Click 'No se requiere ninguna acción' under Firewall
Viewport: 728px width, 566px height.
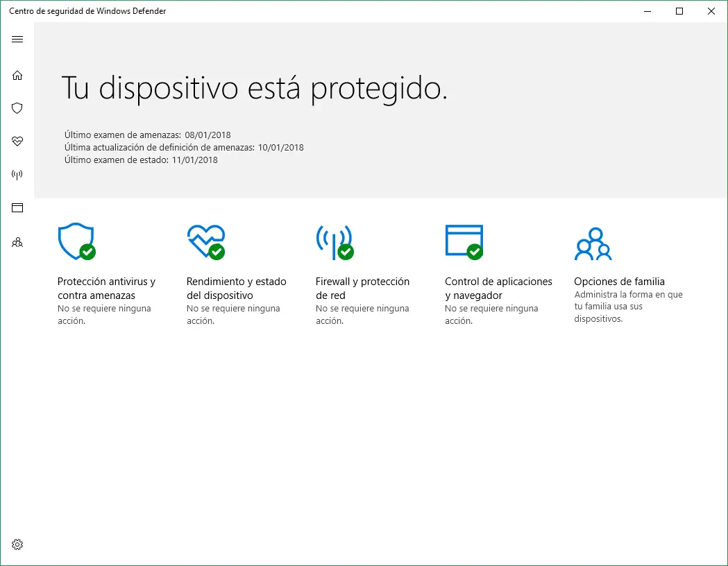tap(362, 314)
